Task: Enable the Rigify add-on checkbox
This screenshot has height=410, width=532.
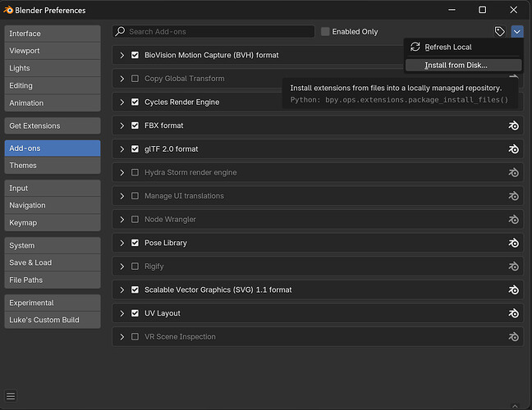Action: pos(135,266)
